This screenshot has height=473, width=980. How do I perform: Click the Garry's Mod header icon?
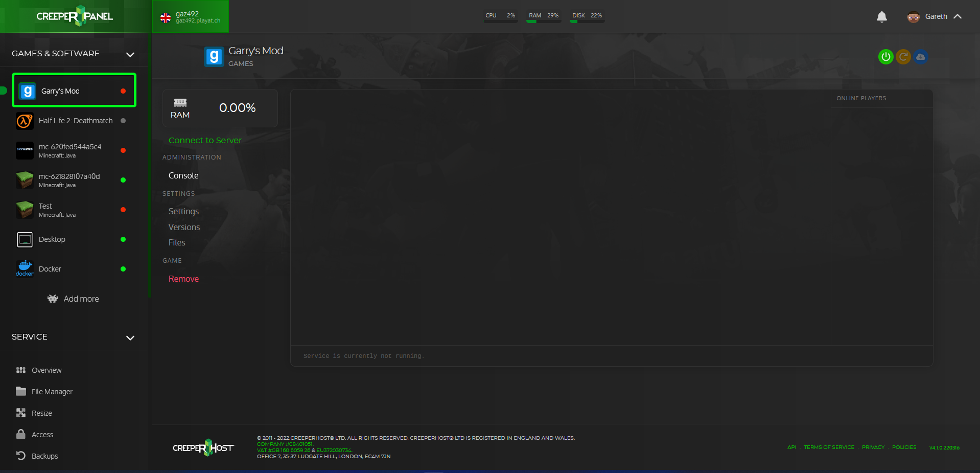tap(214, 57)
